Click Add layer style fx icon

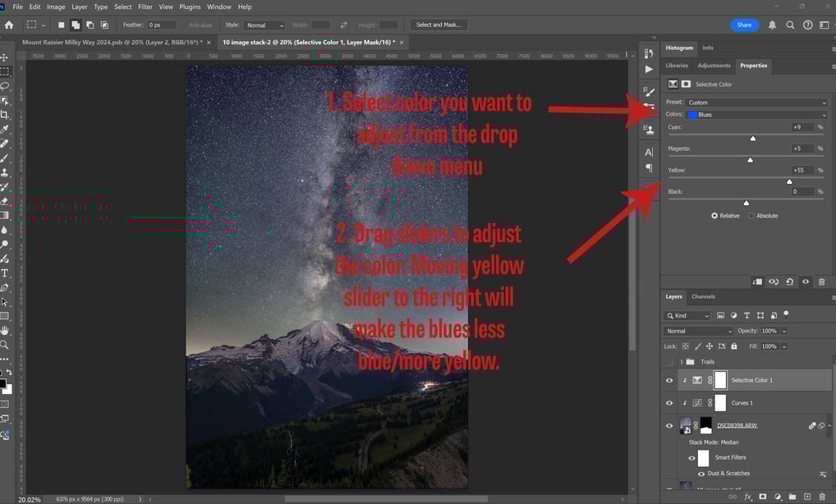point(748,497)
